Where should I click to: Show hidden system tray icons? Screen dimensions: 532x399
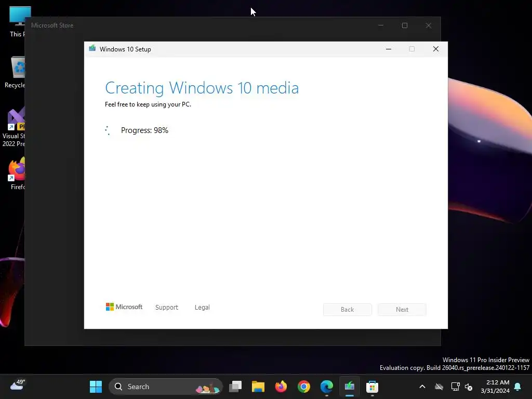tap(422, 387)
